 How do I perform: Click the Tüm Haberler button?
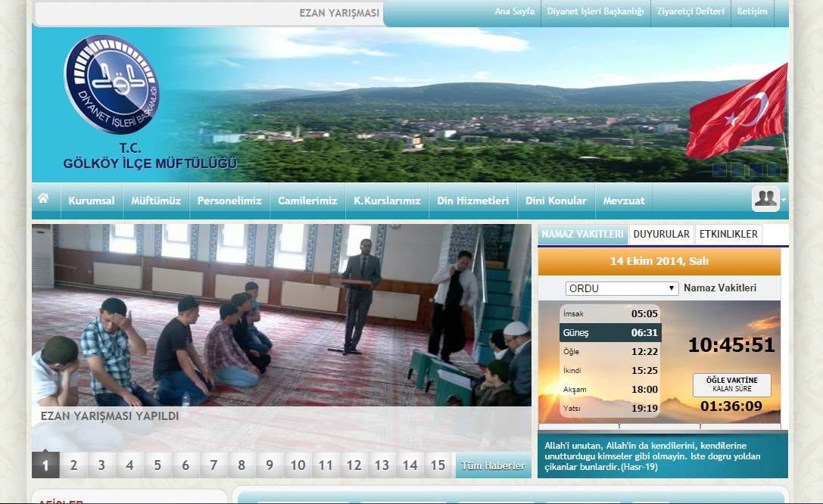(x=493, y=465)
